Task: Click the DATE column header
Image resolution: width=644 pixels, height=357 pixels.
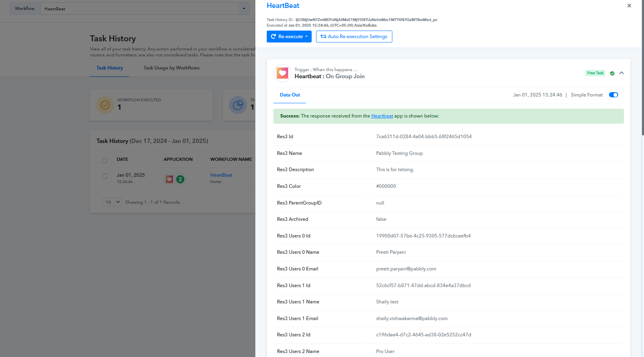Action: pos(122,159)
